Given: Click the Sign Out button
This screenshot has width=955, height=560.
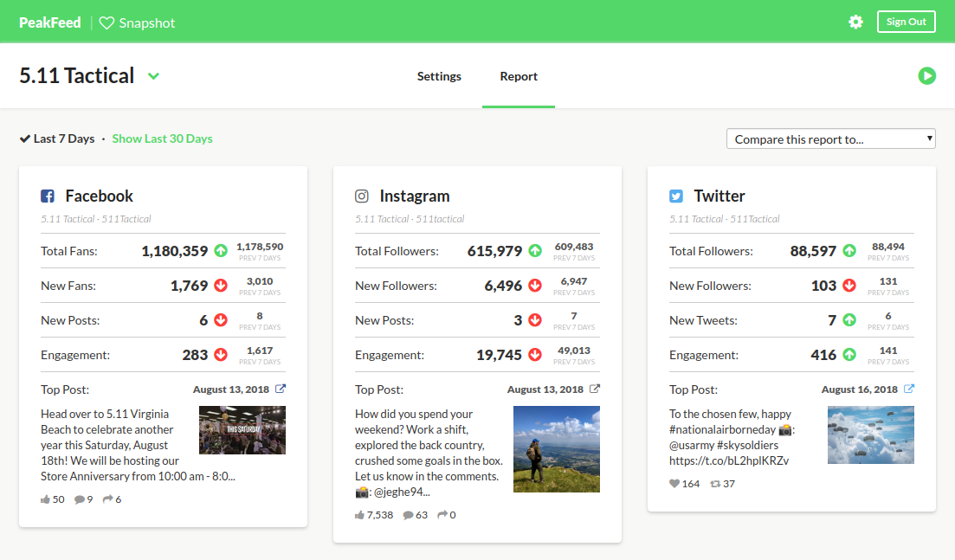Looking at the screenshot, I should (x=906, y=22).
